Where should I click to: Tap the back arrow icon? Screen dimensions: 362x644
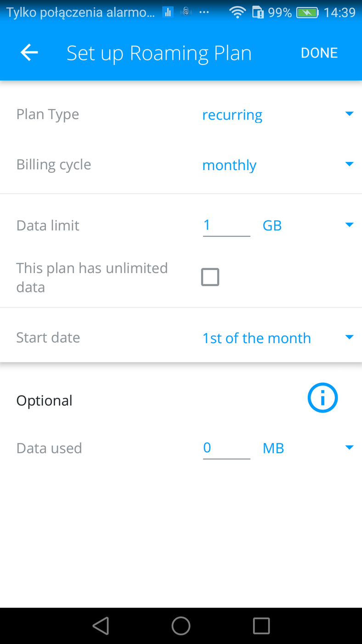click(29, 53)
